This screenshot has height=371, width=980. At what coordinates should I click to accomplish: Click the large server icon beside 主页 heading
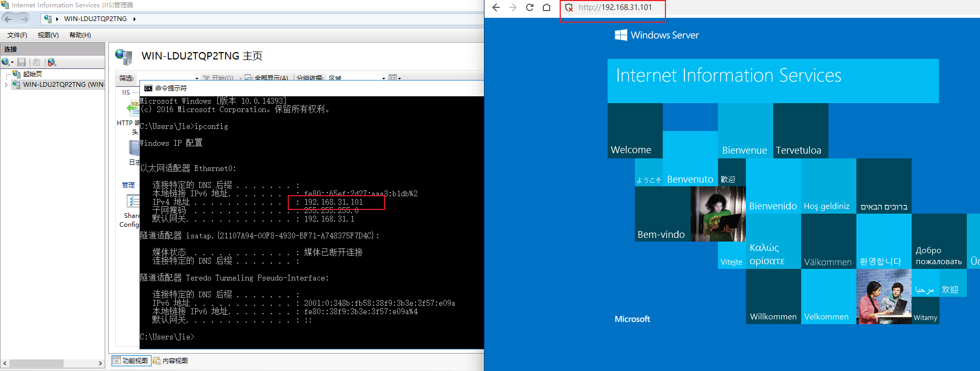click(x=124, y=57)
